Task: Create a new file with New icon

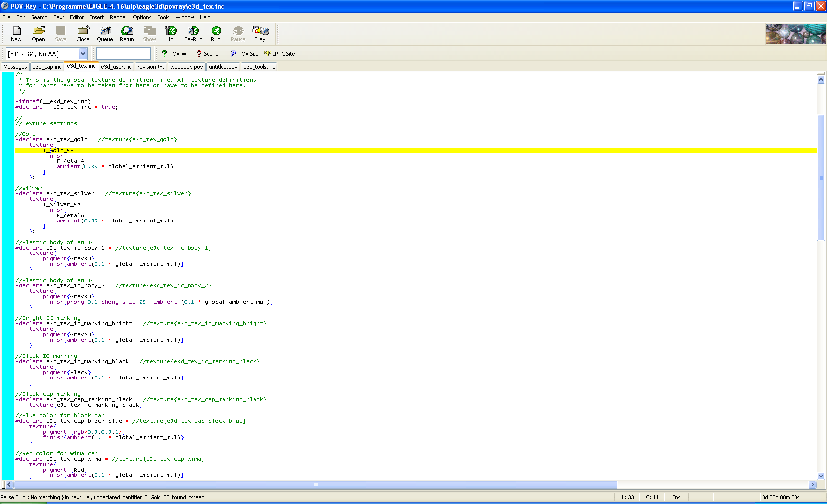Action: click(x=16, y=34)
